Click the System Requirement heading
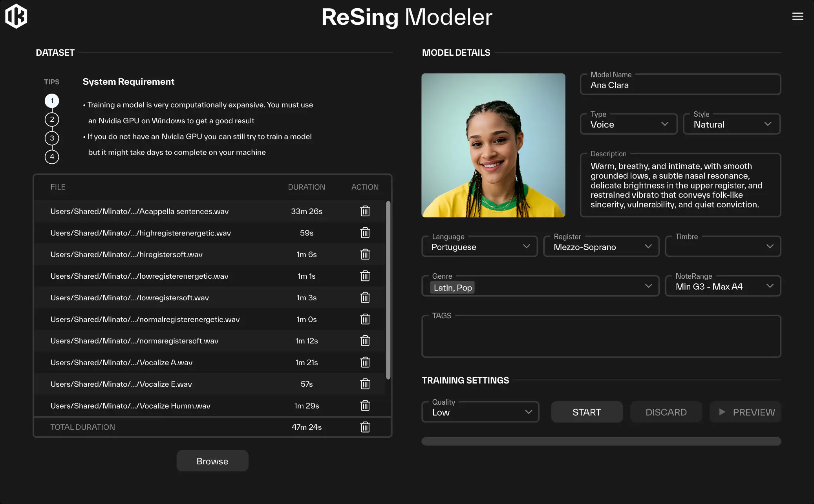 tap(128, 82)
